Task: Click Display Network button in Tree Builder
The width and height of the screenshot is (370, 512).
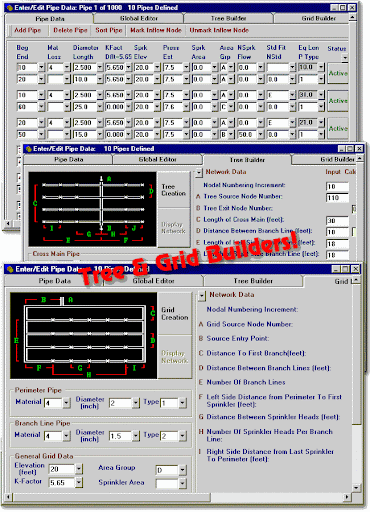Action: [x=173, y=228]
